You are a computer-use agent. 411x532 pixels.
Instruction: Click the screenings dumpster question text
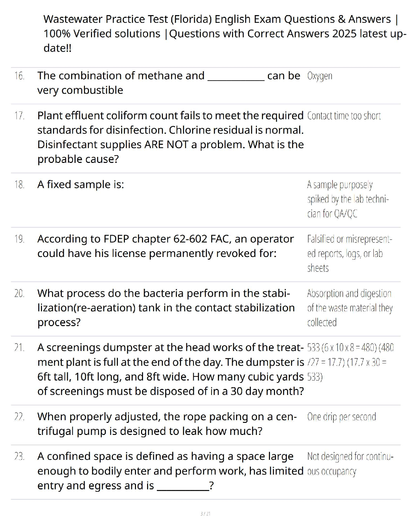click(x=170, y=369)
